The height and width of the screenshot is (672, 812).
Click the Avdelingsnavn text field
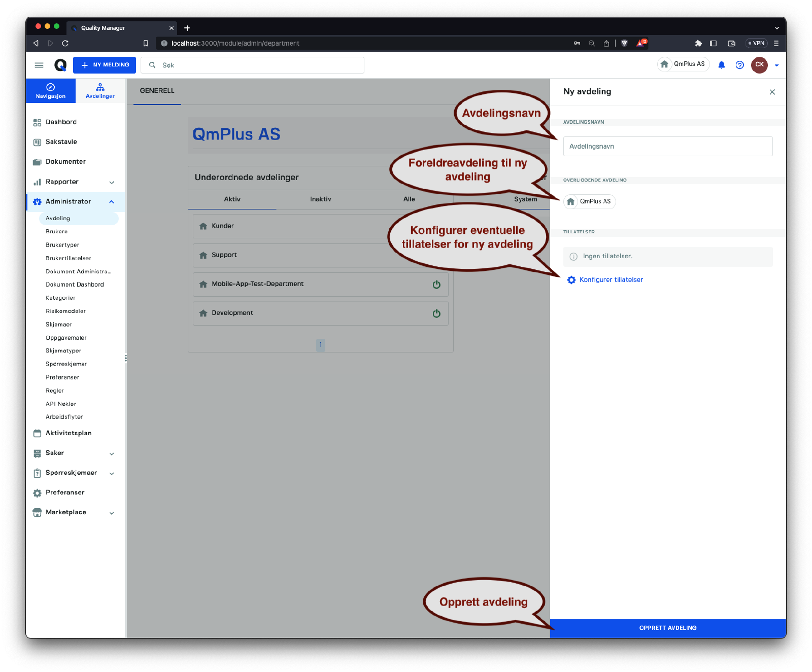(x=667, y=147)
